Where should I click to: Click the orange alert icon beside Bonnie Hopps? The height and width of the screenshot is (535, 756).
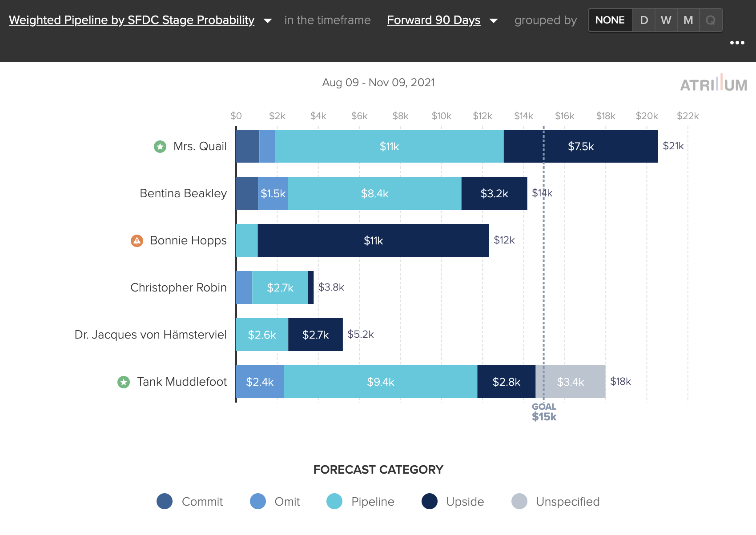click(137, 240)
